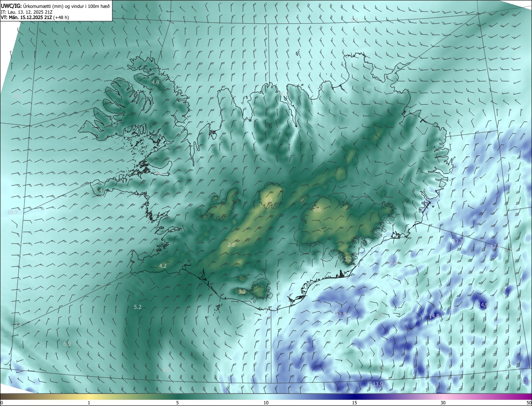Click the 14.9 value in the dark-blue patch
532x406 pixels.
coord(483,305)
